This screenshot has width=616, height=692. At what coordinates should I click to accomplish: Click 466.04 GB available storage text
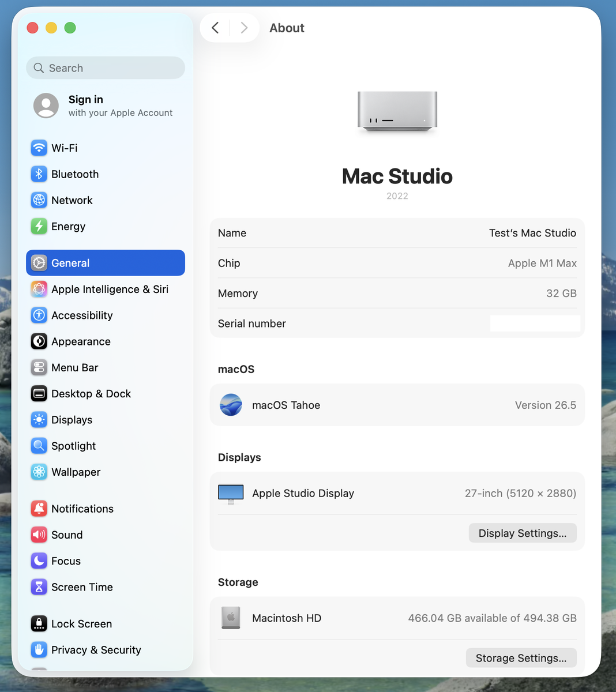tap(493, 618)
